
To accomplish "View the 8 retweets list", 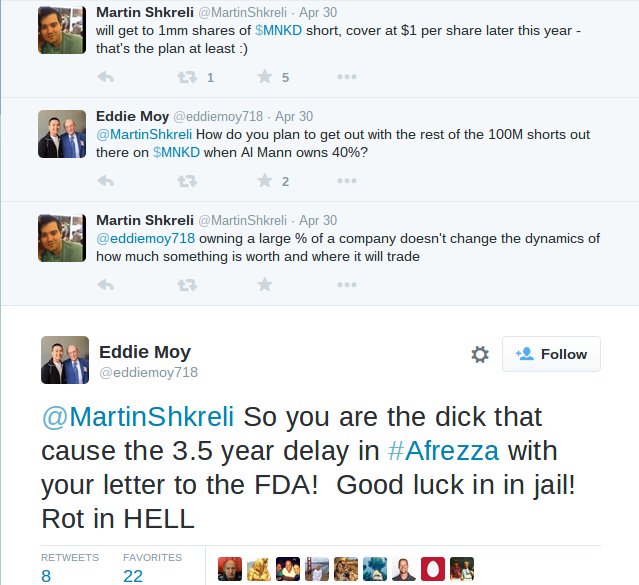I will coord(46,575).
